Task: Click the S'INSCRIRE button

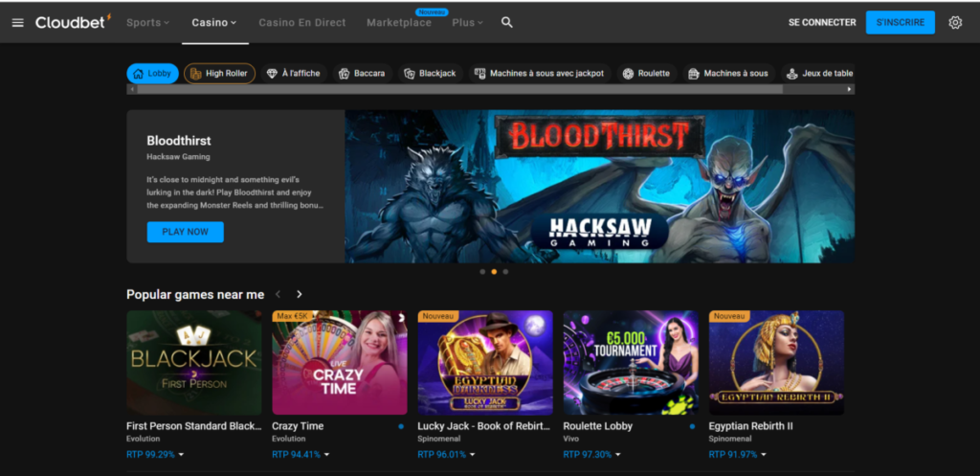Action: click(900, 23)
